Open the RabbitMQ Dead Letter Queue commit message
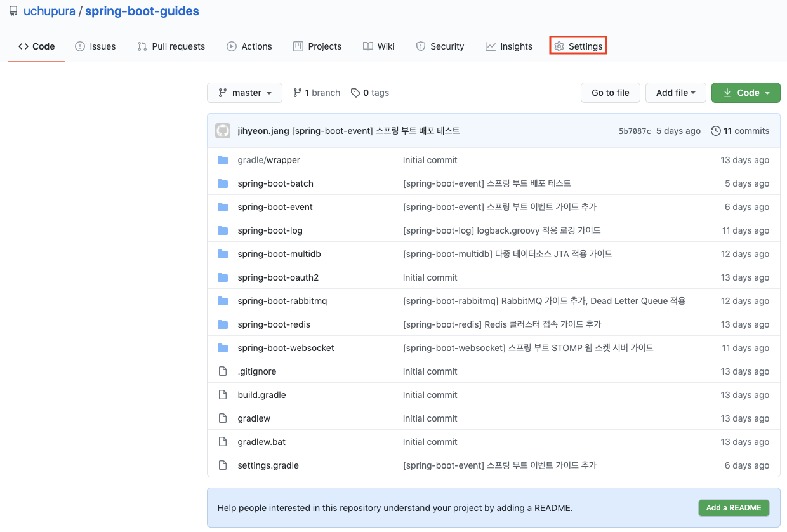Image resolution: width=787 pixels, height=532 pixels. click(x=545, y=301)
